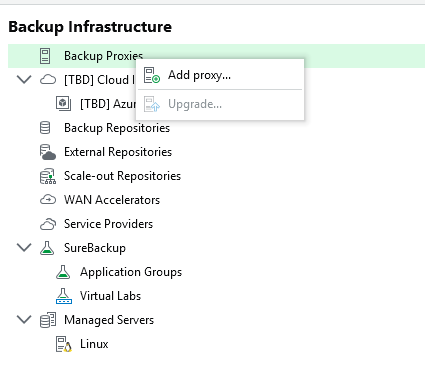Click the Backup Proxies server icon
Image resolution: width=425 pixels, height=366 pixels.
(45, 56)
